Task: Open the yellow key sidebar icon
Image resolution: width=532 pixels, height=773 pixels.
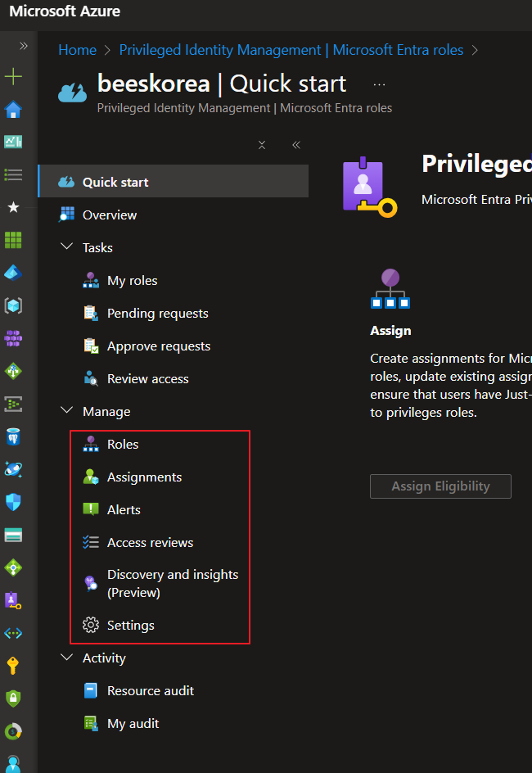Action: pyautogui.click(x=13, y=666)
